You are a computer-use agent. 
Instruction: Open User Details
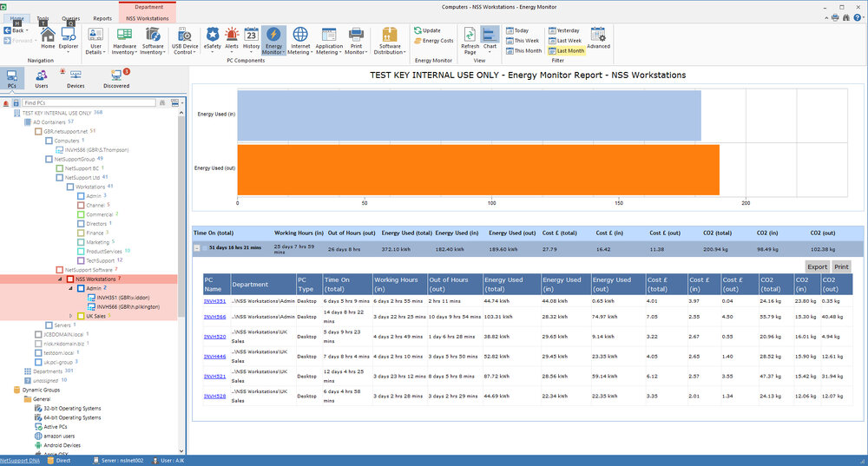pyautogui.click(x=95, y=41)
